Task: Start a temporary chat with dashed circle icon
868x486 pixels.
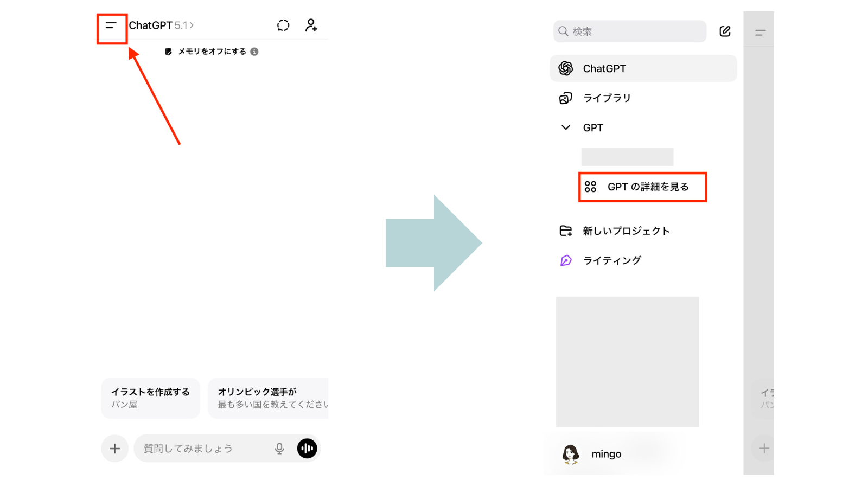Action: (283, 25)
